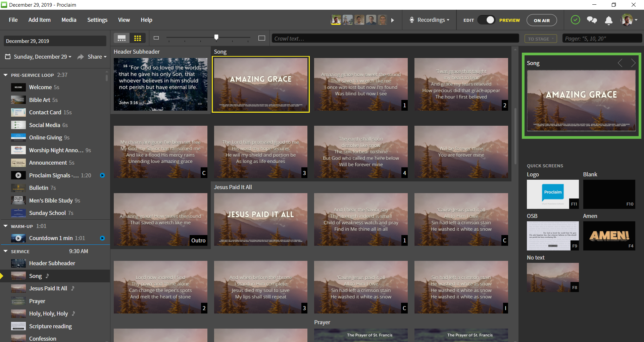
Task: Click the share arrow icon
Action: click(81, 57)
